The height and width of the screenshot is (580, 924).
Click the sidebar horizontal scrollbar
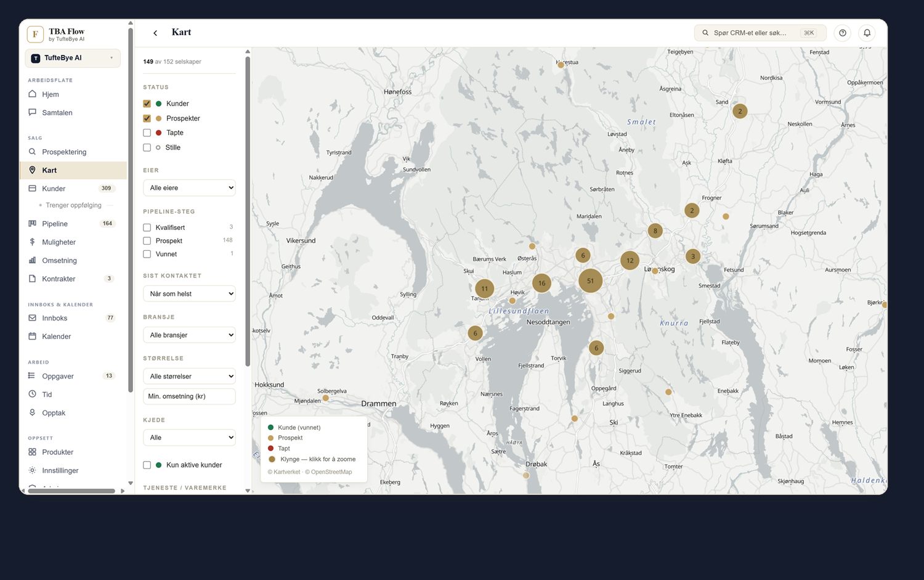coord(71,491)
